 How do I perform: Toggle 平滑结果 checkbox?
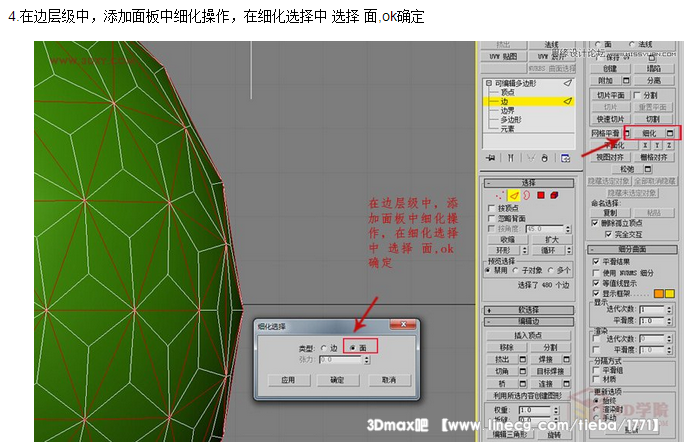tap(596, 262)
